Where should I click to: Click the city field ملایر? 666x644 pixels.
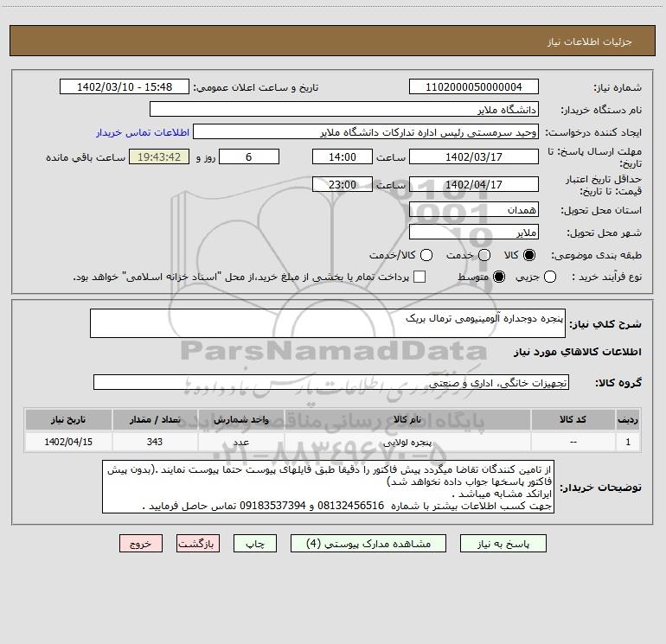(x=474, y=233)
